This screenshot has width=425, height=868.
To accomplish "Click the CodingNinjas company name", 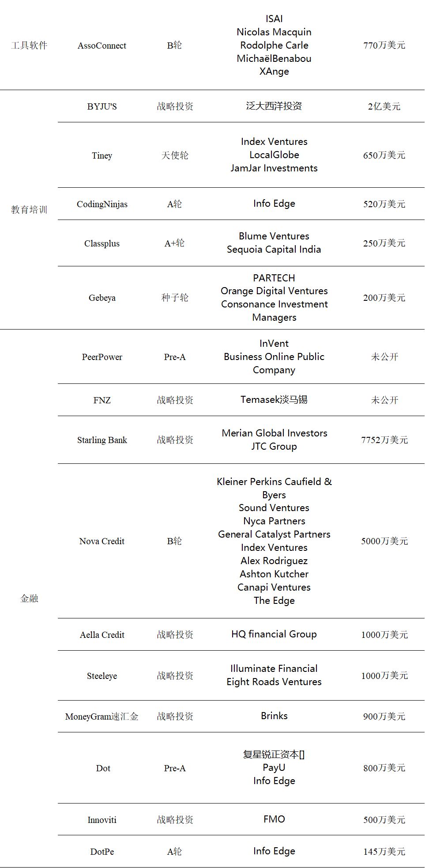I will coord(102,204).
